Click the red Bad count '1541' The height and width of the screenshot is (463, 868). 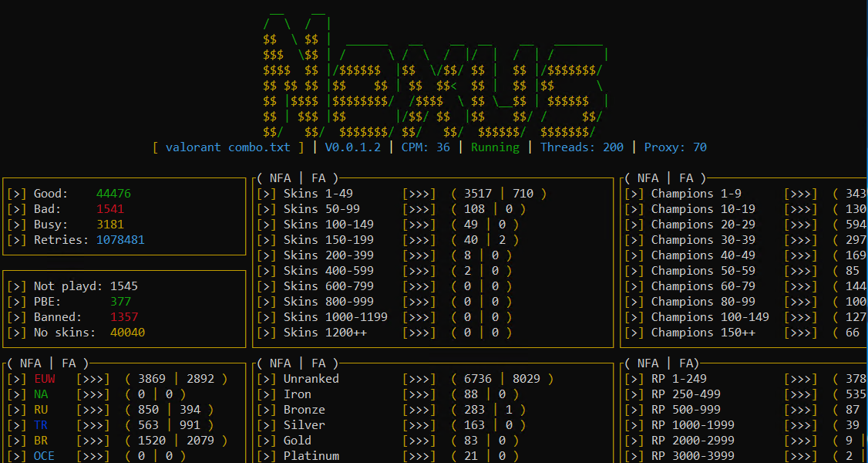pyautogui.click(x=110, y=209)
